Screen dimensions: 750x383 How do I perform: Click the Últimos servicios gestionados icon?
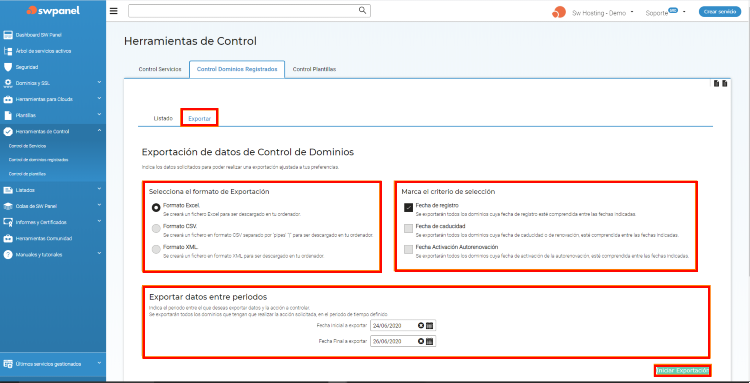[x=8, y=364]
